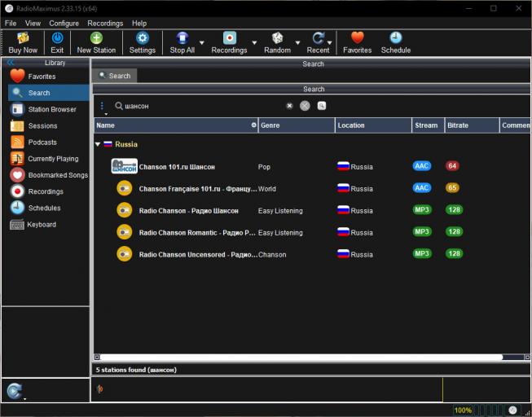Sort by the Location column header
This screenshot has height=417, width=532.
click(373, 125)
